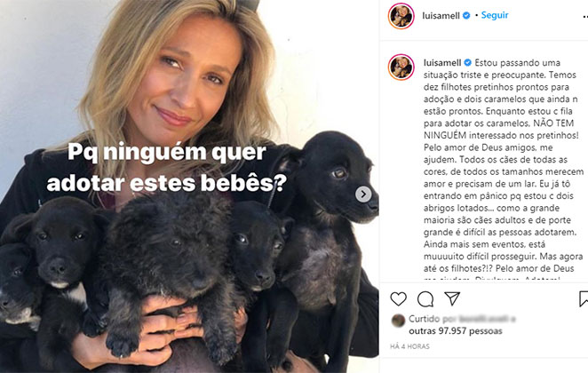Like the post with the heart icon
This screenshot has width=588, height=373.
pos(398,298)
